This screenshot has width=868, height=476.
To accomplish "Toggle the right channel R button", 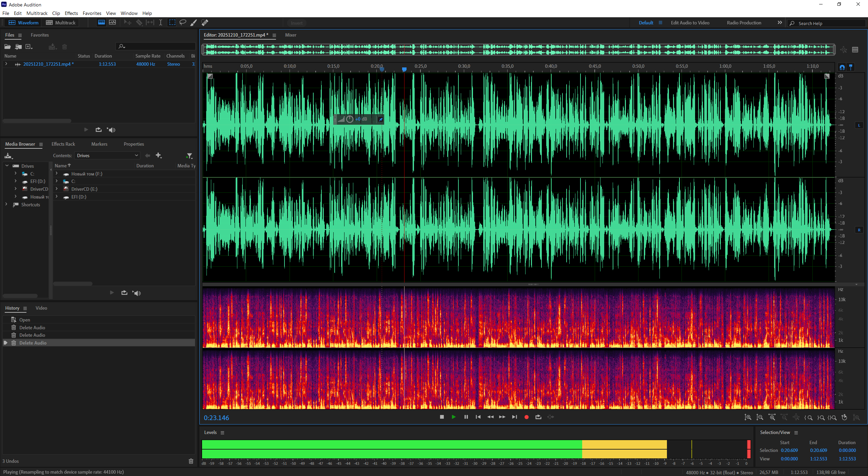I will [859, 230].
